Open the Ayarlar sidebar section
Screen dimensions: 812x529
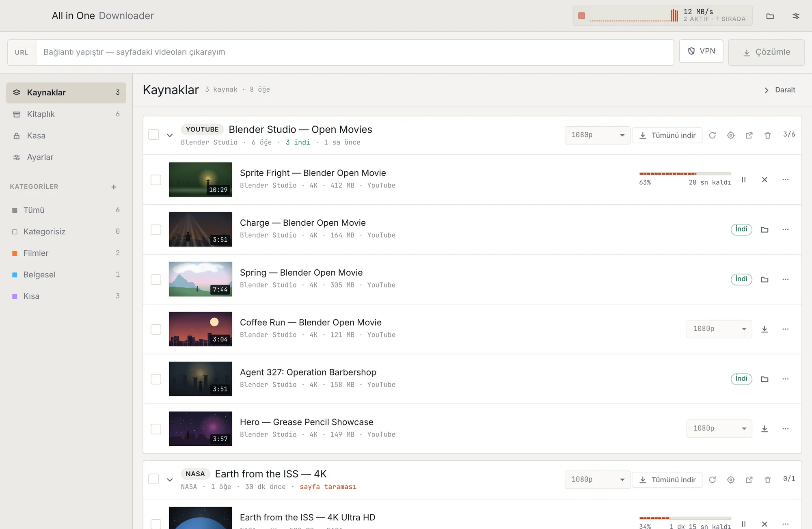[x=66, y=157]
